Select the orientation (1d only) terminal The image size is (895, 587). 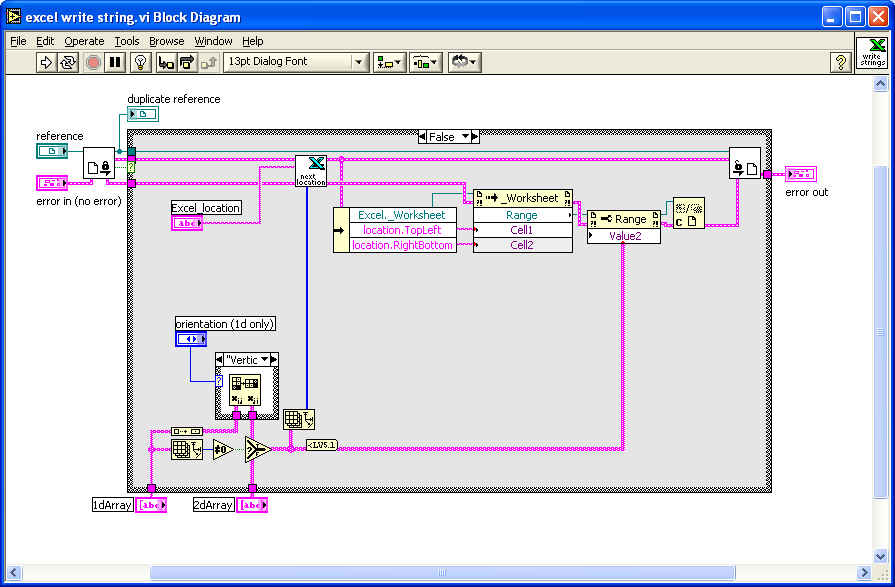click(191, 339)
